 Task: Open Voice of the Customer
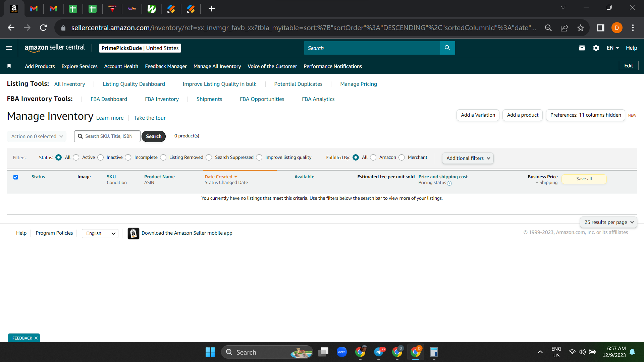tap(272, 66)
